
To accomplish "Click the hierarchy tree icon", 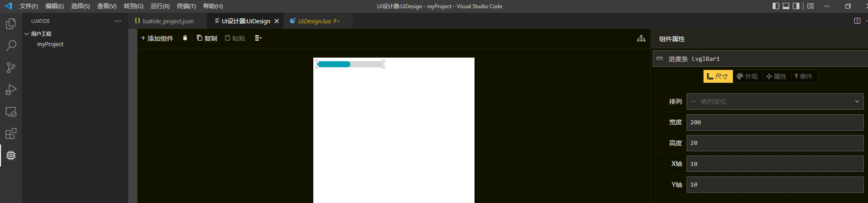I will coord(641,38).
